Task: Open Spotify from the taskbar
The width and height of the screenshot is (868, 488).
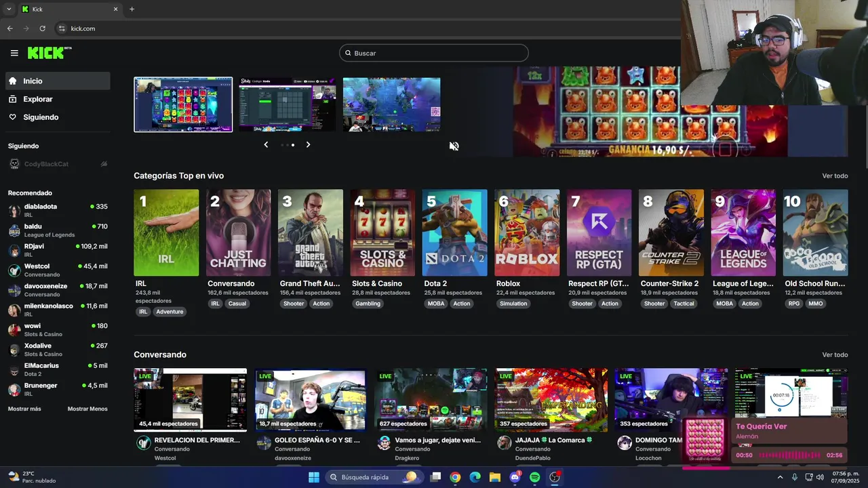Action: coord(534,477)
